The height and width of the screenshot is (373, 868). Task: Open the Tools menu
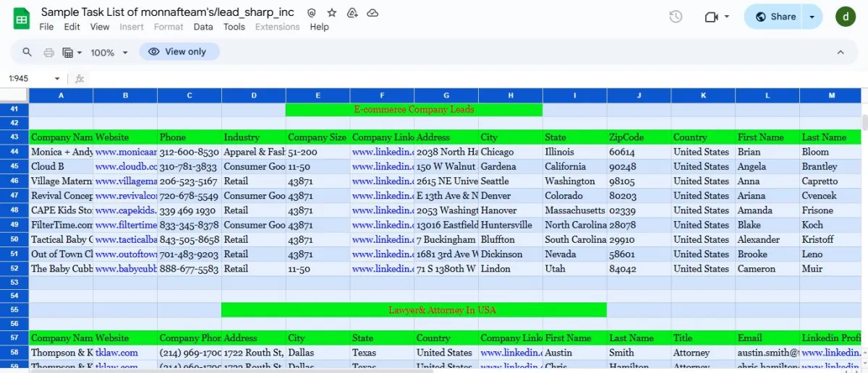tap(234, 27)
